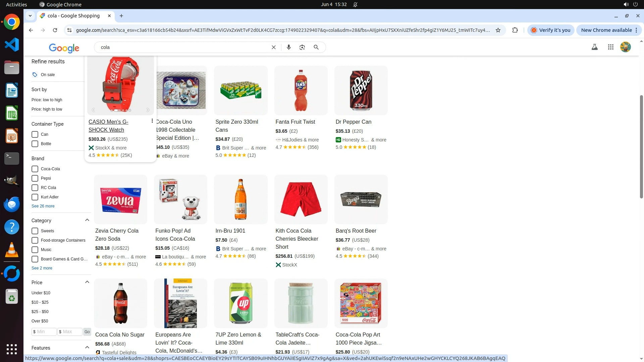Tick the Sweets category checkbox
Image resolution: width=644 pixels, height=362 pixels.
[x=35, y=231]
